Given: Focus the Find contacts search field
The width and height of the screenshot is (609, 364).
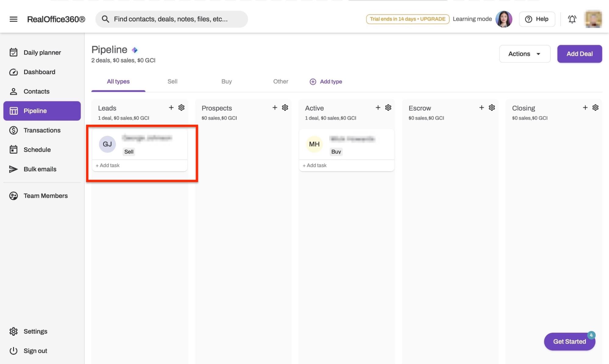Looking at the screenshot, I should (x=172, y=19).
